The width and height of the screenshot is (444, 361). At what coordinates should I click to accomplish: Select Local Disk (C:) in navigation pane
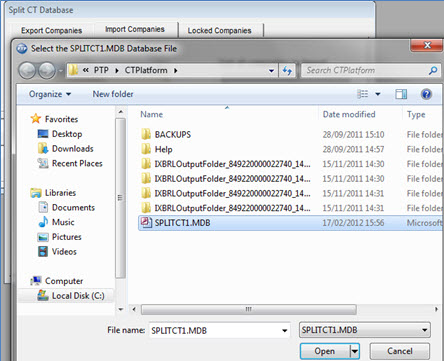[x=78, y=296]
